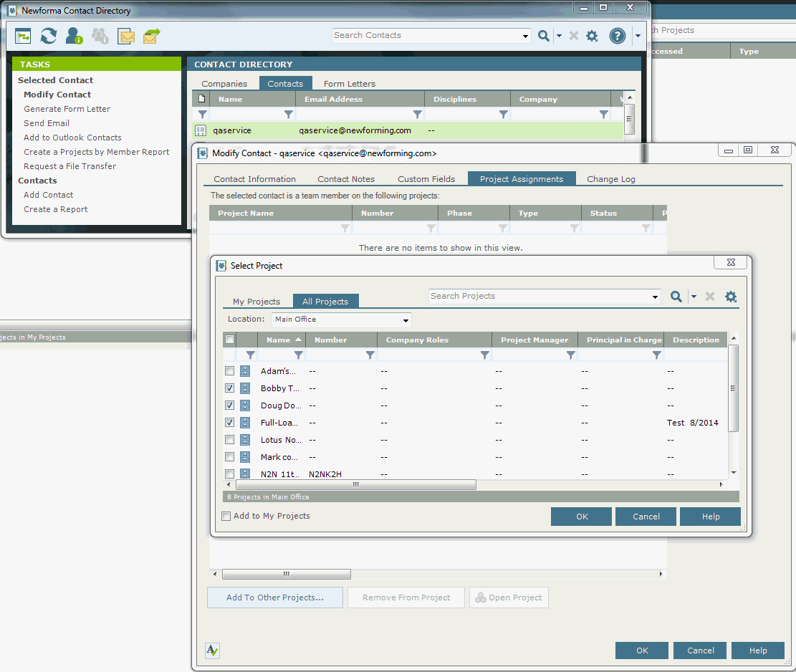The image size is (796, 672).
Task: Sort projects by the Name column header
Action: pos(283,340)
